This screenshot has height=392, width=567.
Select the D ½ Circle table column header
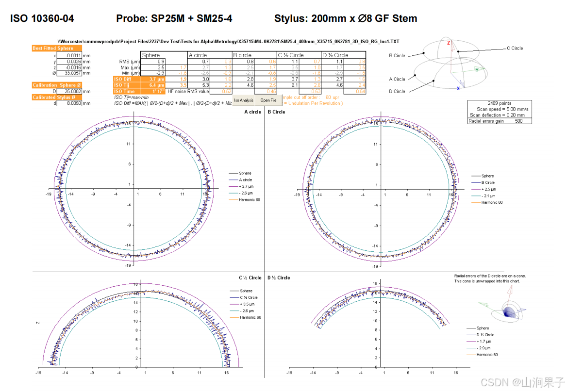344,55
